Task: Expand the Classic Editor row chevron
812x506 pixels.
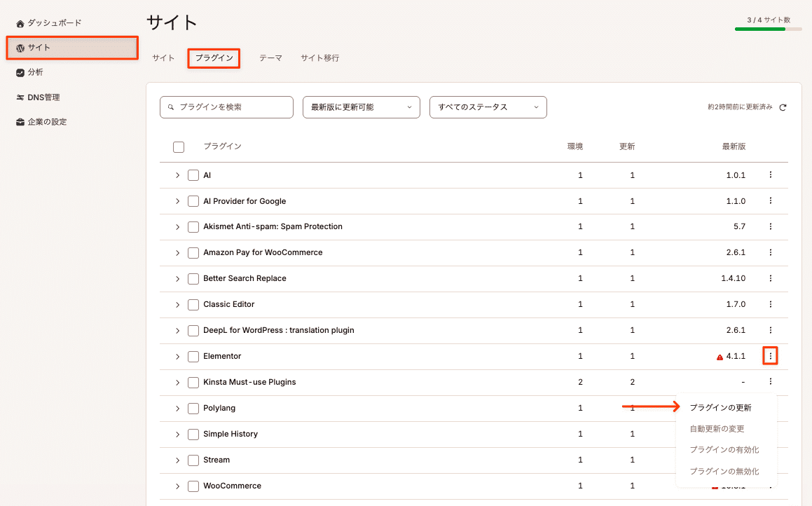Action: click(178, 305)
